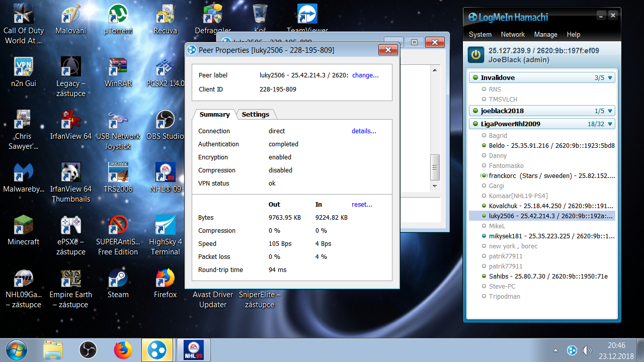The width and height of the screenshot is (644, 362).
Task: Toggle the joeblack2018 network status dot
Action: pyautogui.click(x=475, y=111)
